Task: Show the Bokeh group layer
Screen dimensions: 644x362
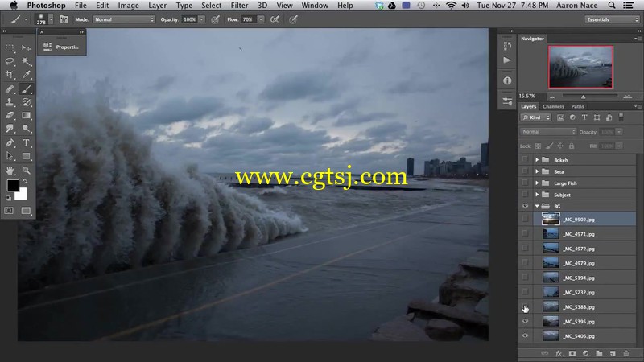Action: click(525, 159)
